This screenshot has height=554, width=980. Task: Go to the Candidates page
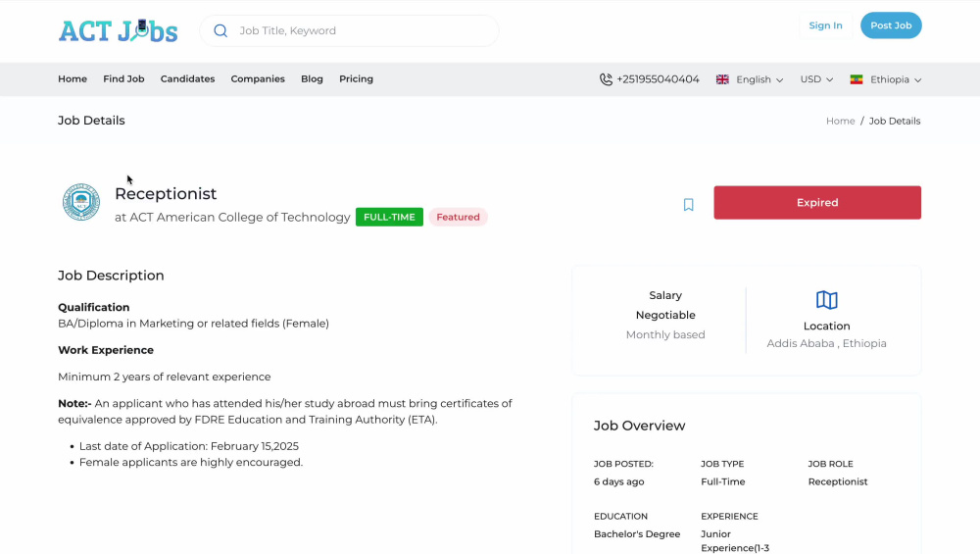pos(187,78)
